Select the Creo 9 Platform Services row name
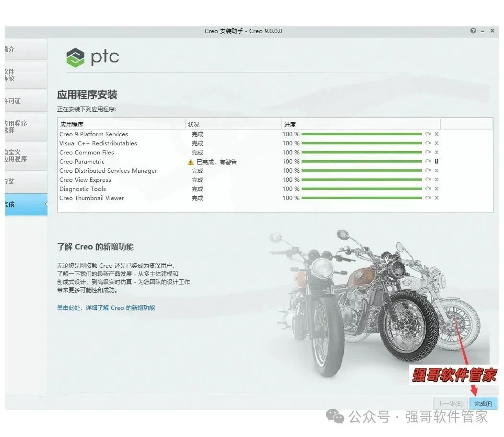 94,134
